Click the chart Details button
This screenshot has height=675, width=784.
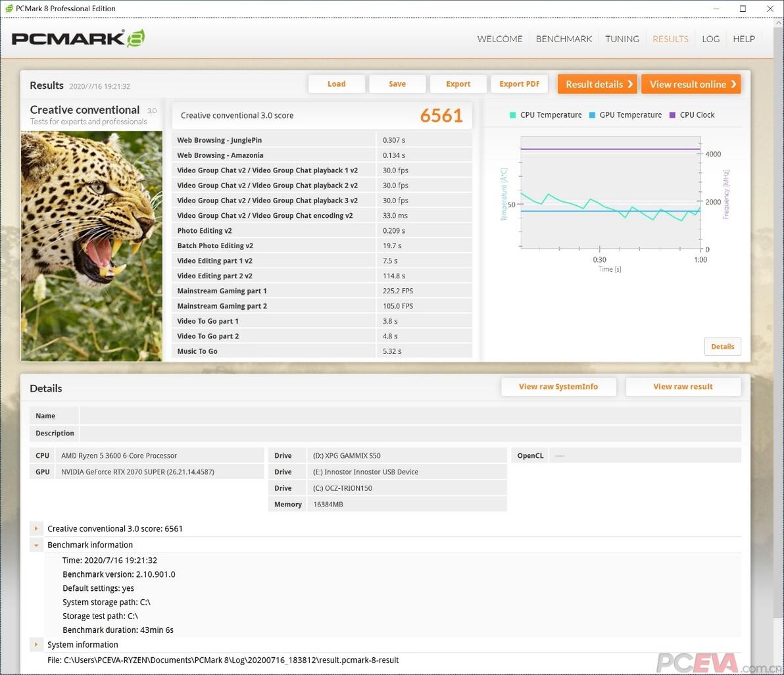click(722, 347)
